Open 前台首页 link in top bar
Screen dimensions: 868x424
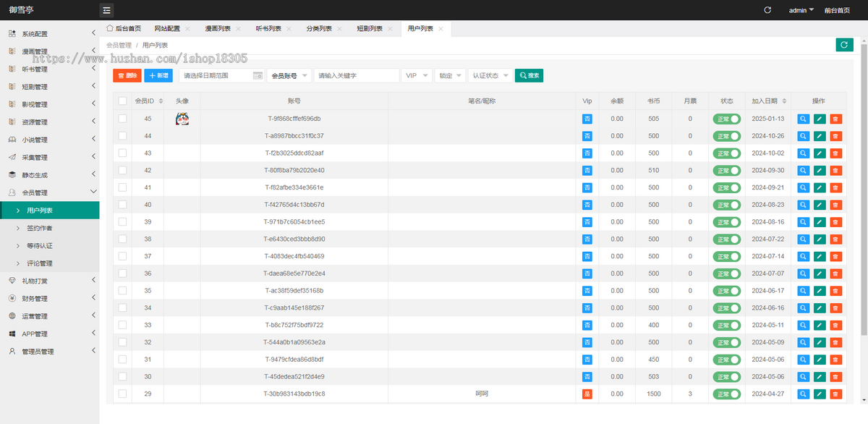click(x=837, y=10)
